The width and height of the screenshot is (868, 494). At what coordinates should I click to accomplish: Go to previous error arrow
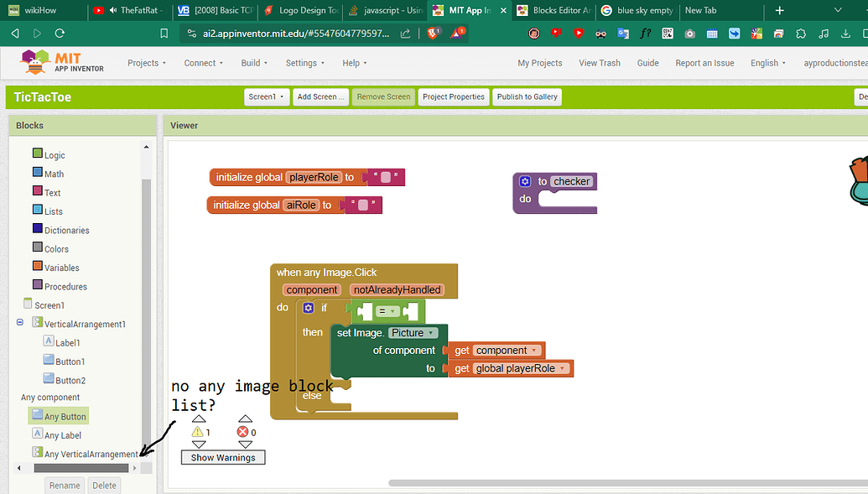coord(245,419)
